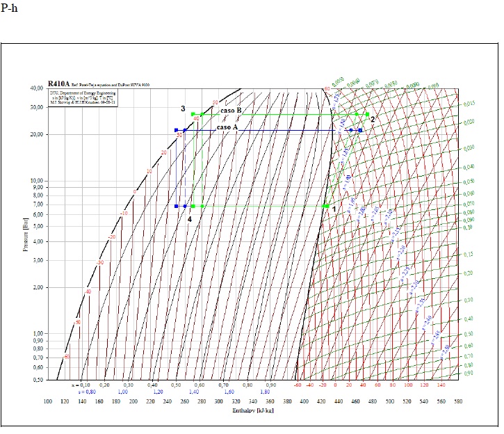The width and height of the screenshot is (504, 434).
Task: Click the 'R410A' chart heading
Action: (58, 83)
